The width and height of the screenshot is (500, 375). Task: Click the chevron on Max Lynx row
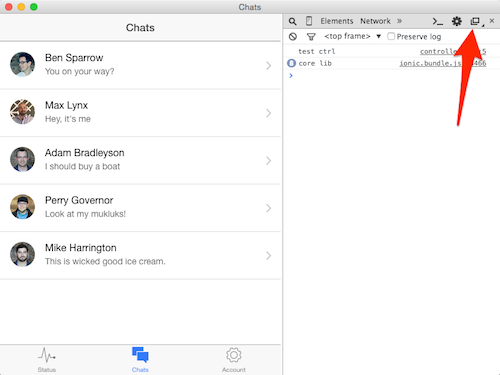coord(268,113)
